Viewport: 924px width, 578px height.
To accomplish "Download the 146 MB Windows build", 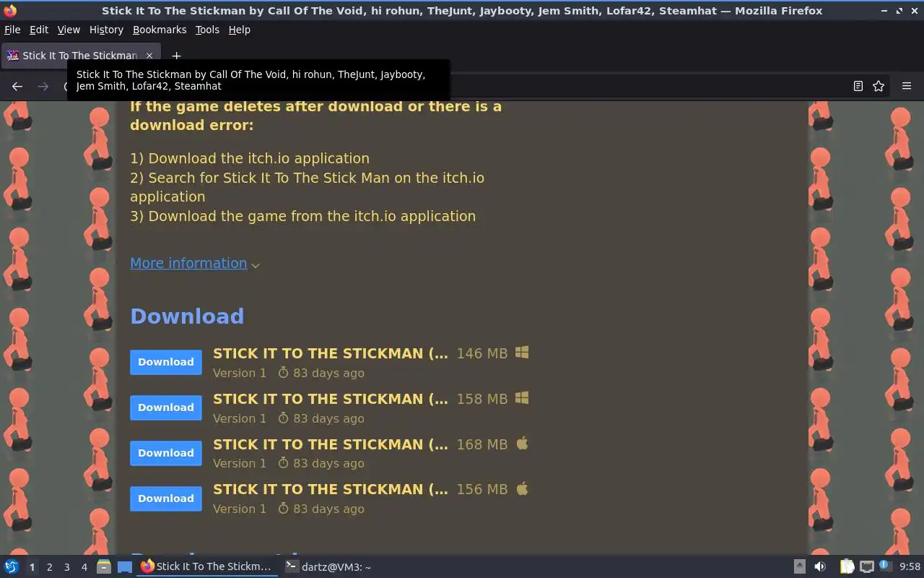I will point(166,362).
